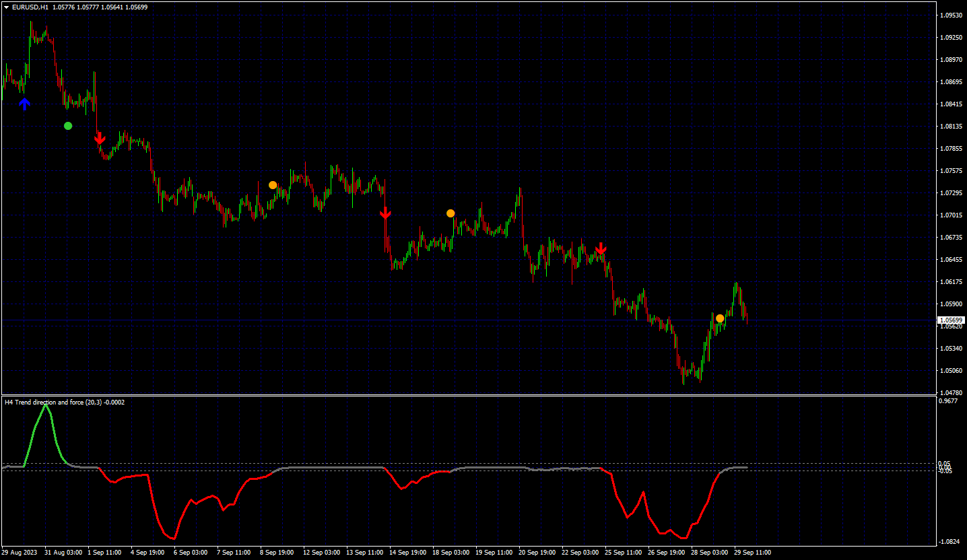Click the EURUSD,H1 chart title text
This screenshot has height=560, width=967.
pos(30,7)
